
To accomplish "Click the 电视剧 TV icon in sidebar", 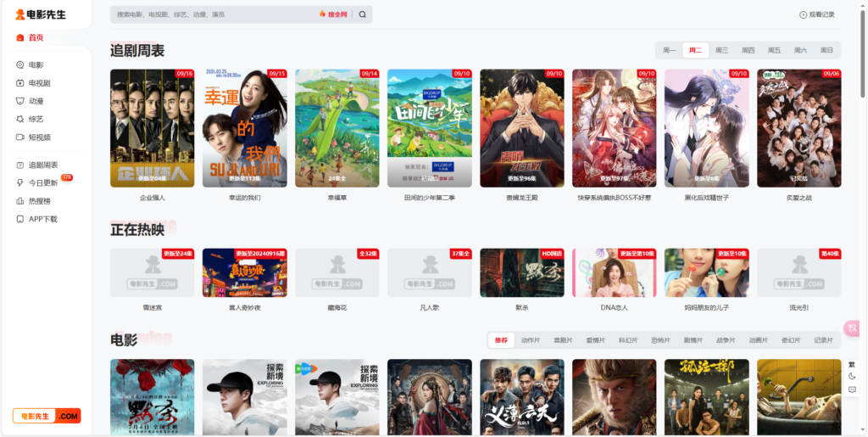I will click(20, 83).
